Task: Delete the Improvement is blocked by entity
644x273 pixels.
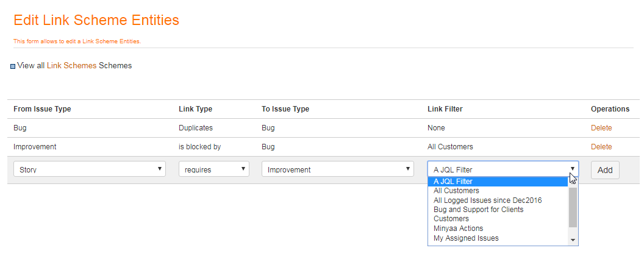Action: click(601, 147)
